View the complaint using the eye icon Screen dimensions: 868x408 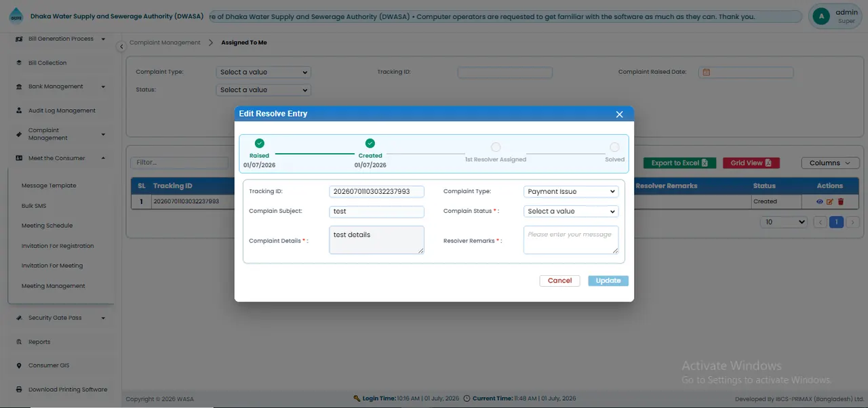click(820, 201)
